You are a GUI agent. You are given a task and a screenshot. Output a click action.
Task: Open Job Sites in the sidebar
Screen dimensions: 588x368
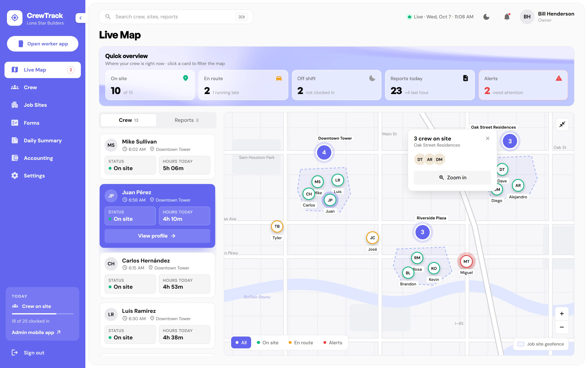point(43,105)
